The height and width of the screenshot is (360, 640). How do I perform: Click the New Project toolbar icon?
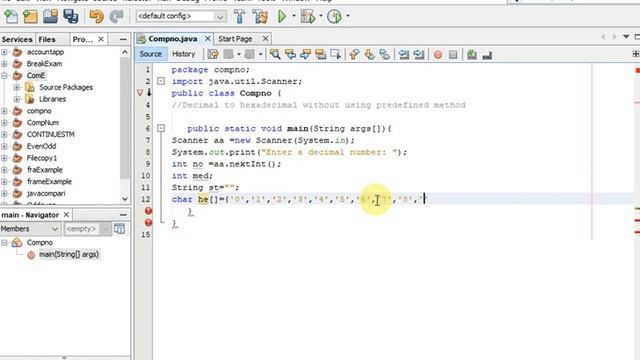click(x=30, y=16)
